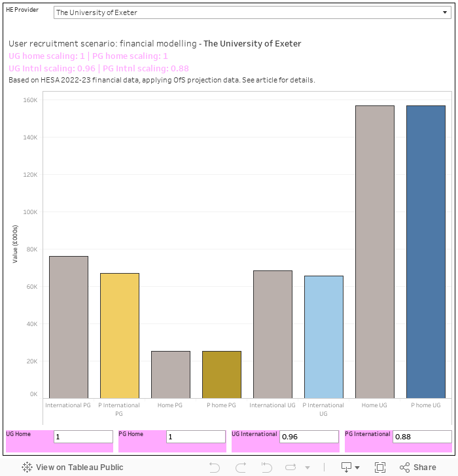Click the Tableau logo icon in footer
Viewport: 458px width, 476px height.
point(27,467)
